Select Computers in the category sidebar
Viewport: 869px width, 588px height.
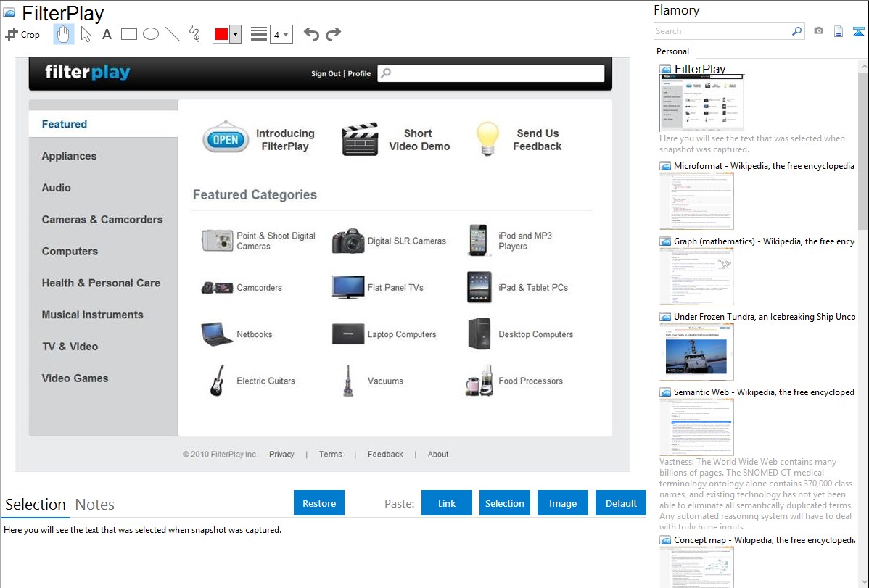coord(70,251)
